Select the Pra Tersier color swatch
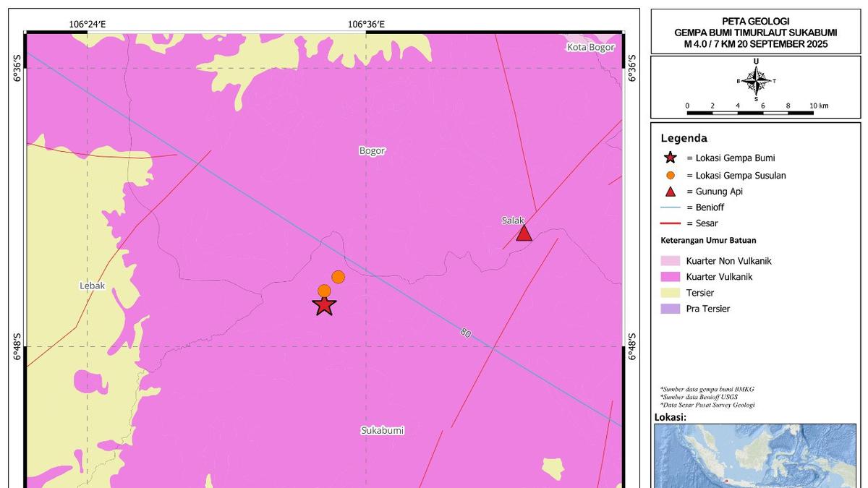The height and width of the screenshot is (488, 868). point(671,309)
